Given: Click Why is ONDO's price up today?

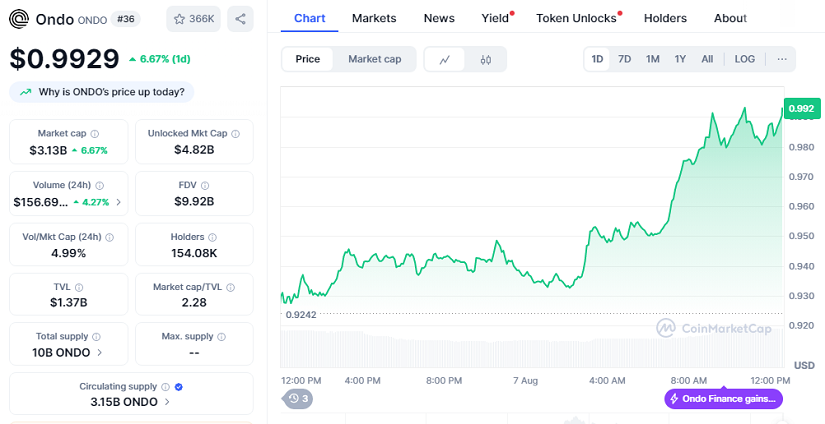Looking at the screenshot, I should 102,92.
